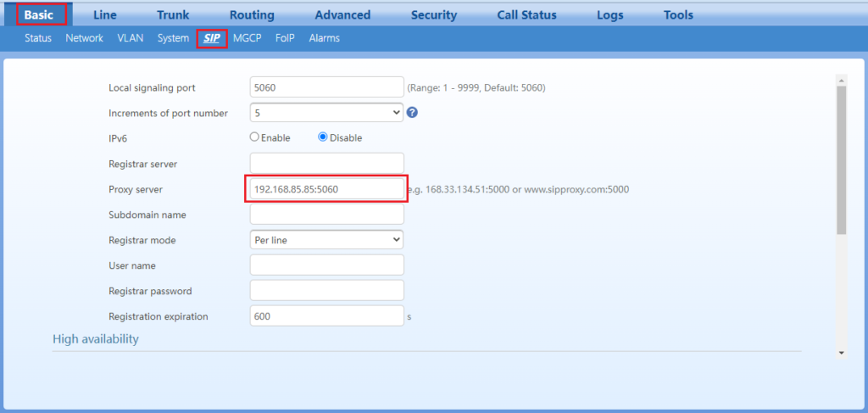Expand the Registrar mode dropdown
The image size is (868, 413).
326,240
